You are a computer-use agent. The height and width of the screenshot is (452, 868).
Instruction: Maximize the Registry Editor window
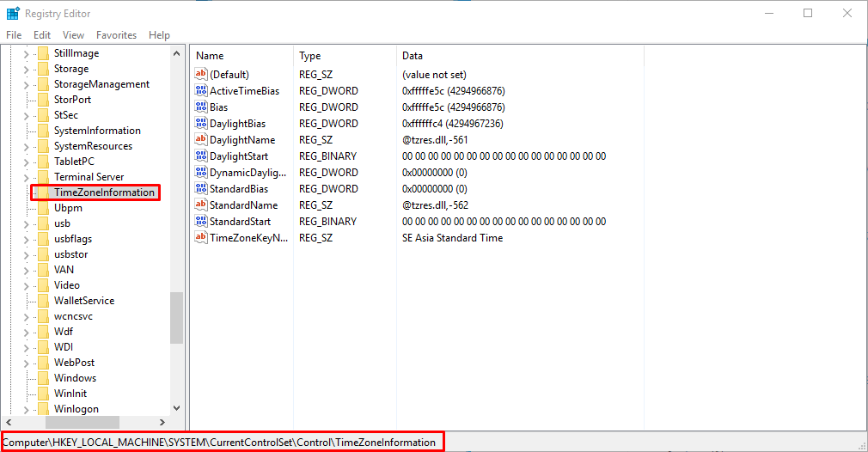(808, 13)
